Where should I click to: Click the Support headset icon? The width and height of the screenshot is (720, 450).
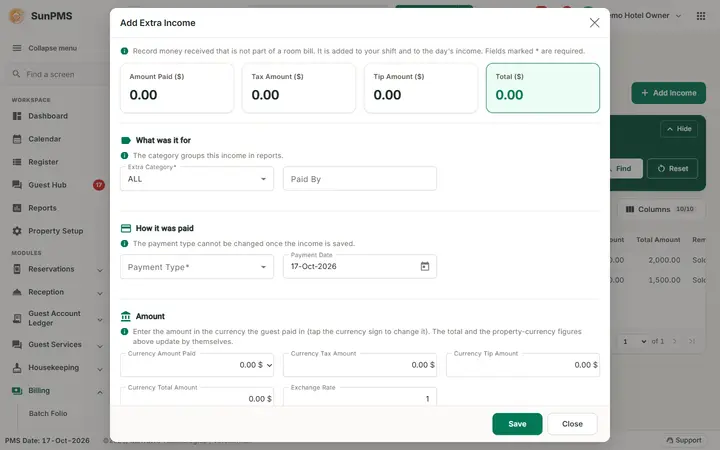[x=670, y=440]
